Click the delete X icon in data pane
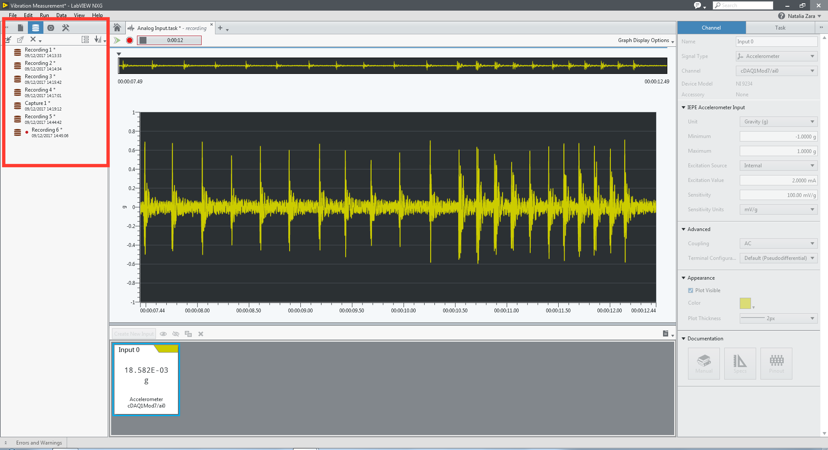 coord(33,40)
